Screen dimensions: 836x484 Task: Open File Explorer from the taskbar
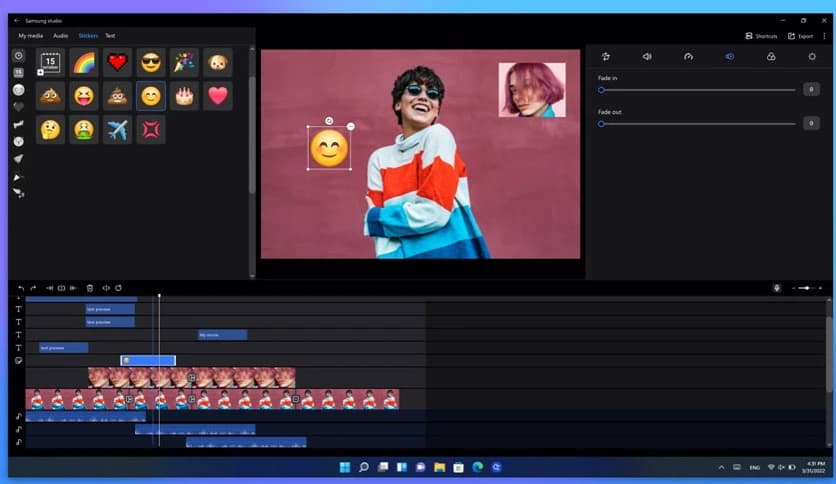(439, 467)
